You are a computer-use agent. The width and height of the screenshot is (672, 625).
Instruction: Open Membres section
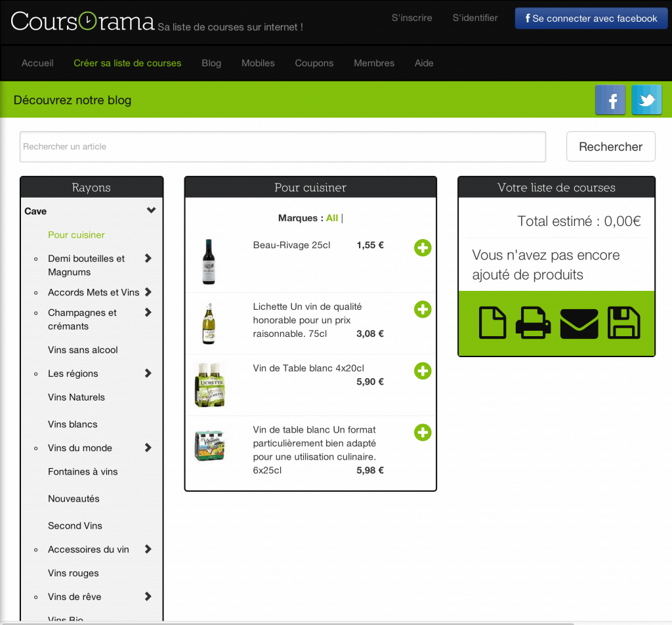tap(374, 63)
